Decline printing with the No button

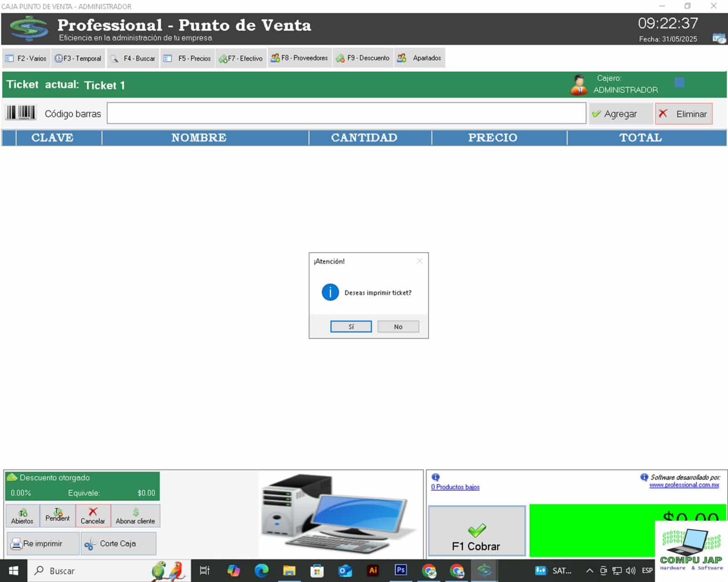pos(398,326)
